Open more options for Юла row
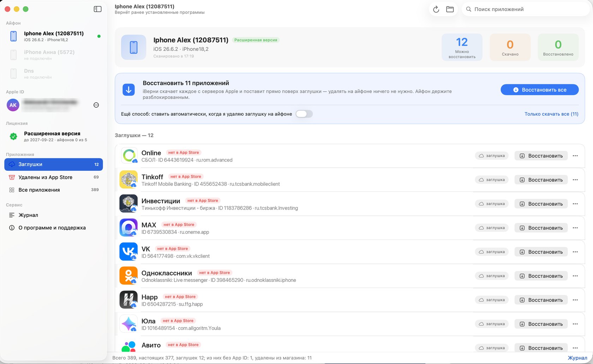593x364 pixels. pos(575,323)
